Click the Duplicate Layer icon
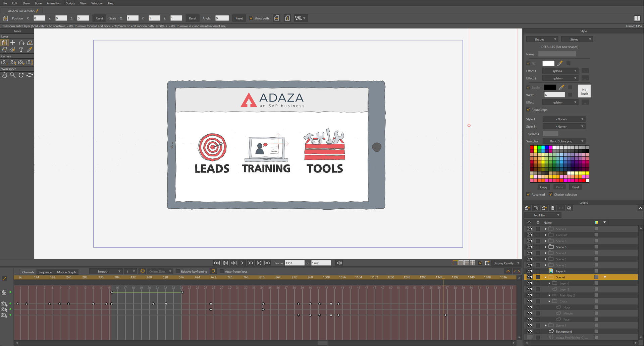 point(536,208)
